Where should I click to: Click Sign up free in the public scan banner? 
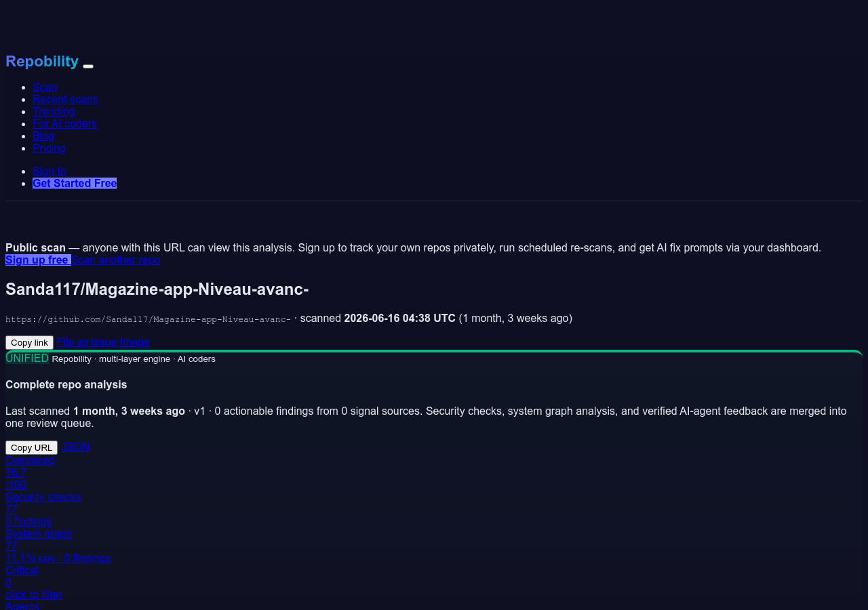[x=38, y=260]
